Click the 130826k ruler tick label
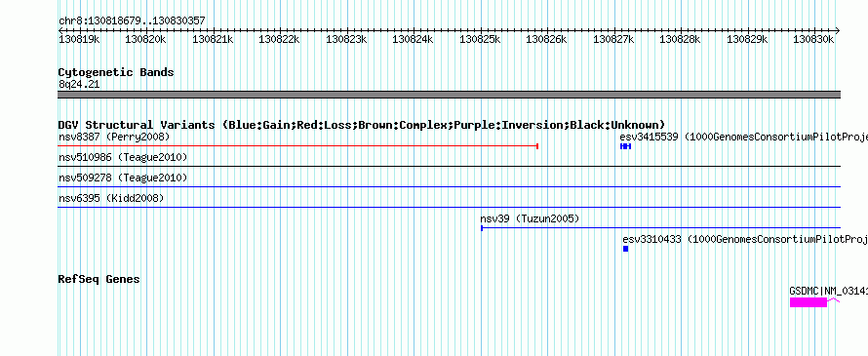The image size is (868, 356). pyautogui.click(x=546, y=39)
